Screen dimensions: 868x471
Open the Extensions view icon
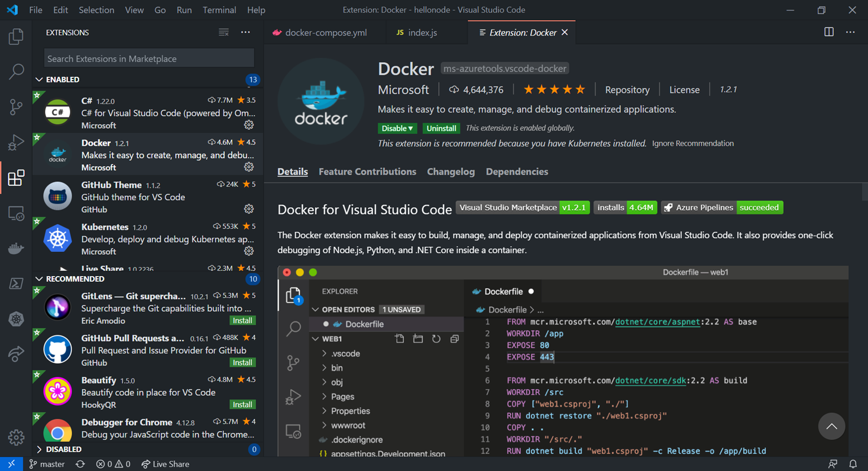click(16, 178)
